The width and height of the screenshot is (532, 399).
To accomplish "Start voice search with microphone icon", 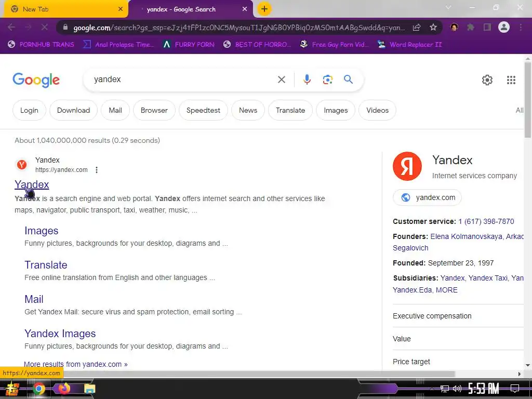I will [x=307, y=79].
